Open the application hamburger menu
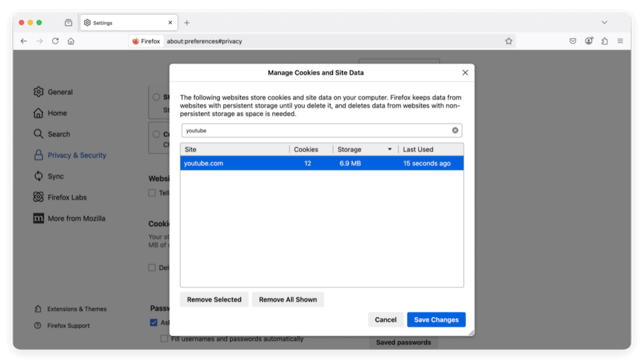644x362 pixels. point(620,41)
